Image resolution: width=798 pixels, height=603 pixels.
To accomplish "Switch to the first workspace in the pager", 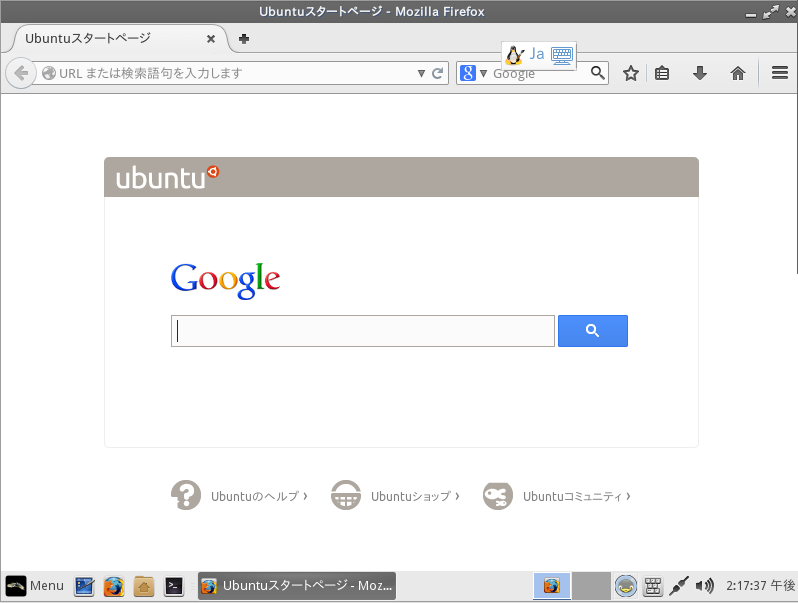I will 552,586.
